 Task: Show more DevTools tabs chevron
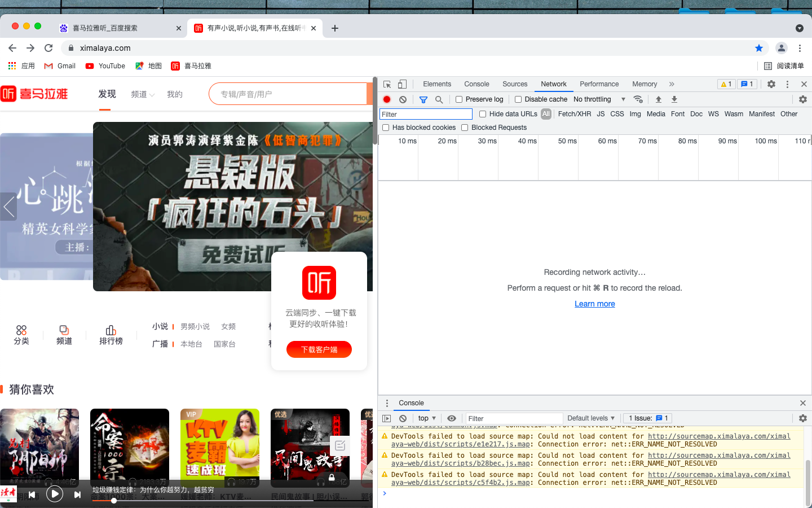pyautogui.click(x=672, y=84)
